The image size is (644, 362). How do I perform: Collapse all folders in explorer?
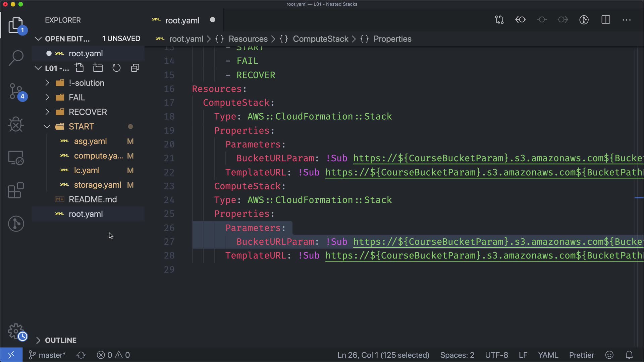(x=135, y=68)
